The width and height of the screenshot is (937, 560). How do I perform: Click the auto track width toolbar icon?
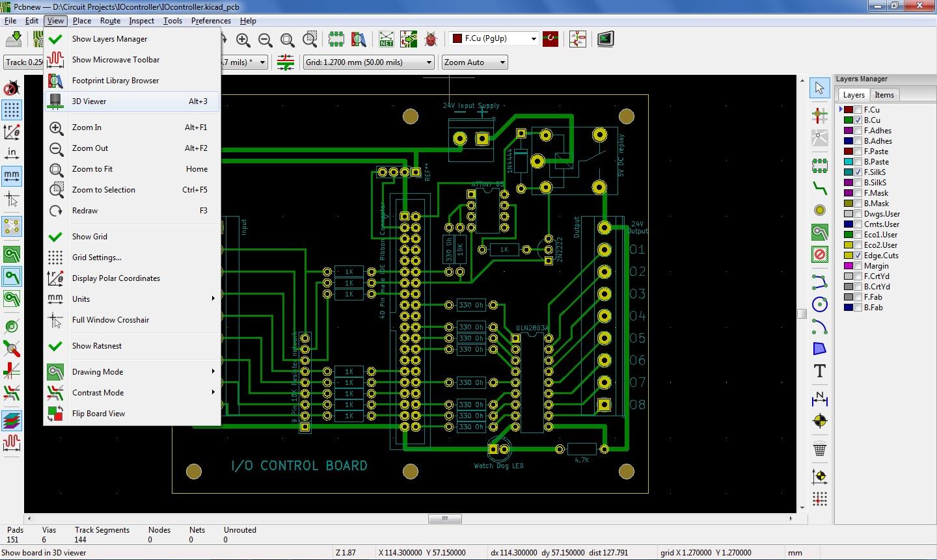click(286, 62)
